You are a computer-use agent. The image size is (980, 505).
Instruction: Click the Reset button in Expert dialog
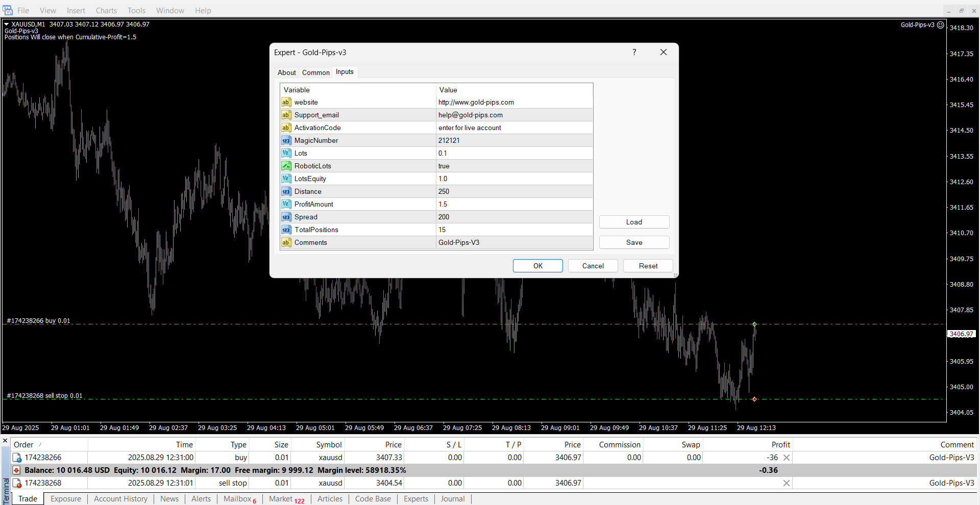[648, 266]
